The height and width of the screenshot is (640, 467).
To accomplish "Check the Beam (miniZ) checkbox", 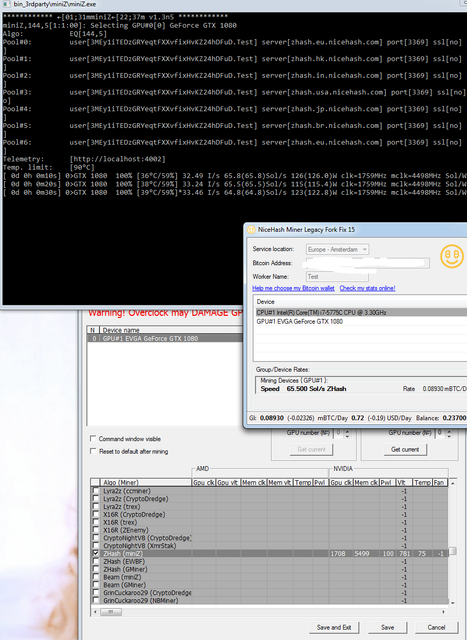I will point(96,577).
